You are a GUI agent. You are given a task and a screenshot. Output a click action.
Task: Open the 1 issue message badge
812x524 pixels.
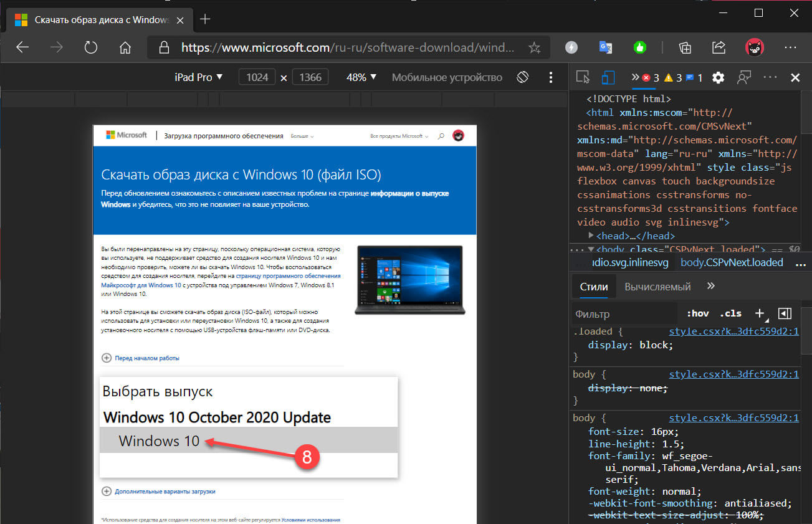tap(694, 78)
